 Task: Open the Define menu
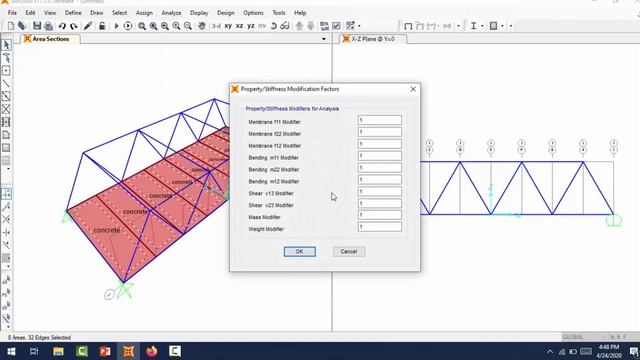(x=73, y=13)
